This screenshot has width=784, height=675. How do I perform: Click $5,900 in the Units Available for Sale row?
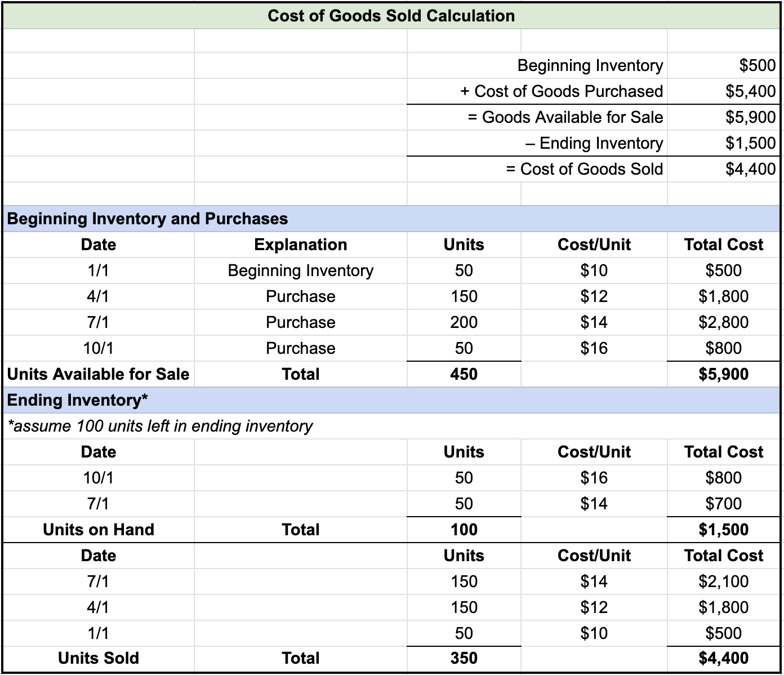click(x=724, y=374)
